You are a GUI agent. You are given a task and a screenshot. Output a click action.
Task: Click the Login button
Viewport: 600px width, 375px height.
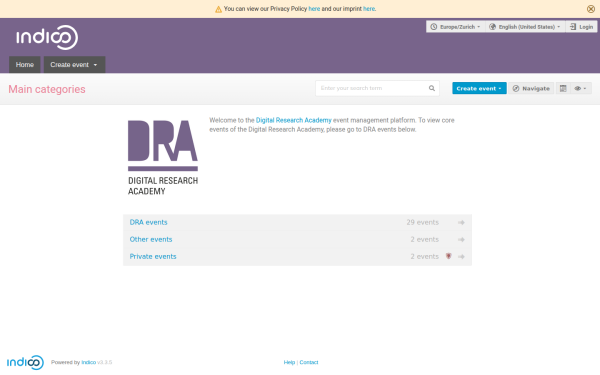581,27
